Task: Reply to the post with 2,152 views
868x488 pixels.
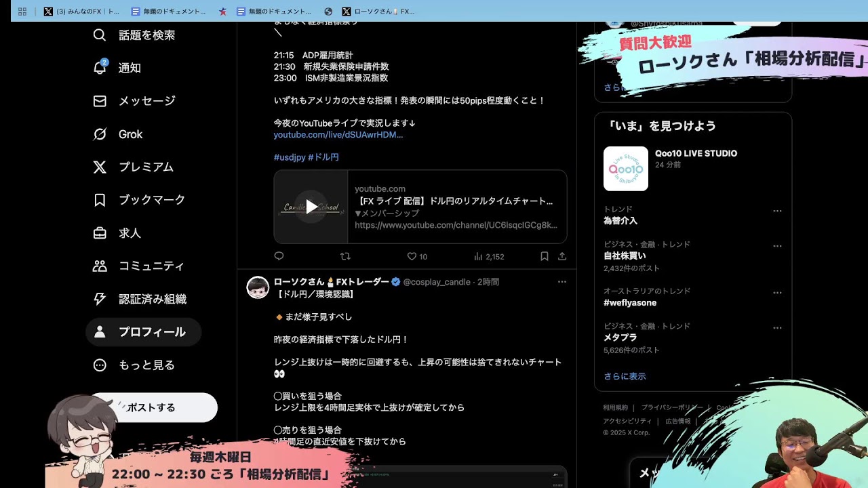Action: click(279, 256)
